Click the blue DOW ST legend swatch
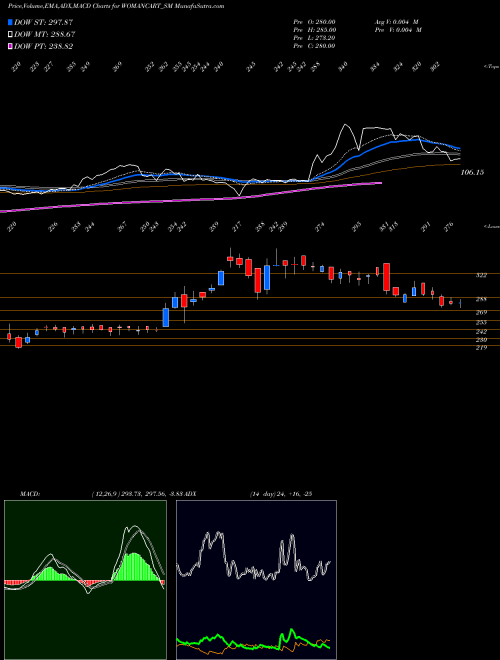The height and width of the screenshot is (660, 500). pyautogui.click(x=10, y=22)
